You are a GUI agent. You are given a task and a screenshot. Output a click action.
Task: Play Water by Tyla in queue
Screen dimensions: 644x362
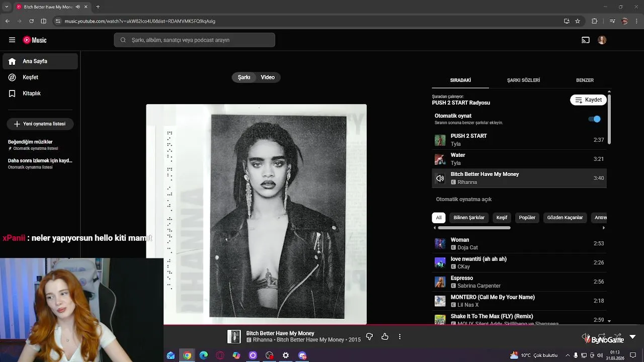519,159
